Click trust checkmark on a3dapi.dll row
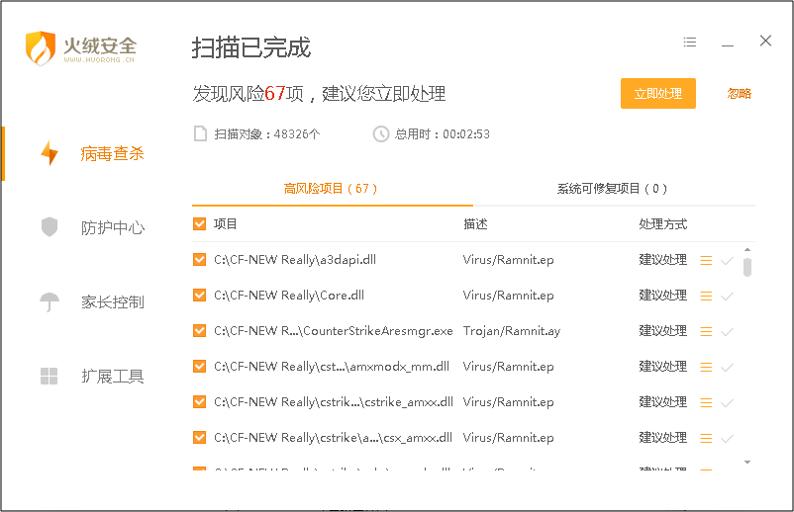This screenshot has width=794, height=512. pyautogui.click(x=727, y=261)
